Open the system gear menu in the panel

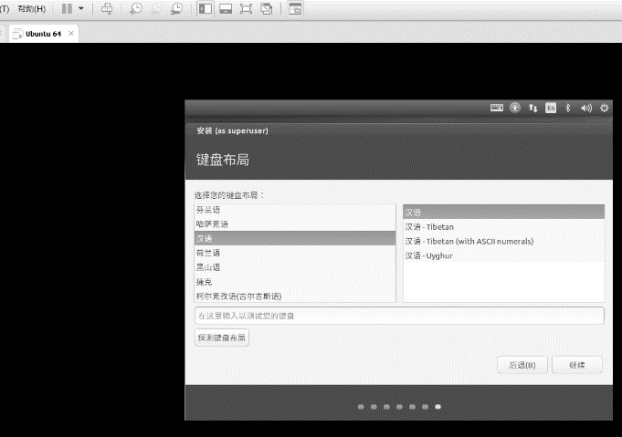click(604, 108)
